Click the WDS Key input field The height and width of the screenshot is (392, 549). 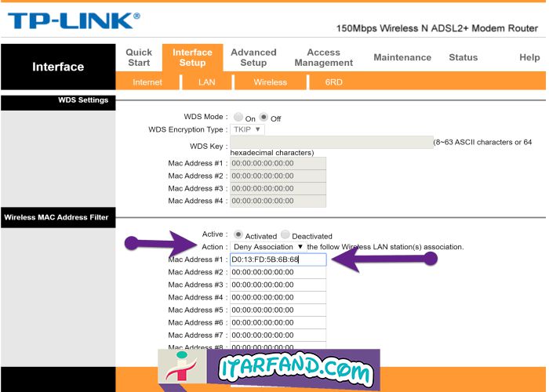pyautogui.click(x=330, y=142)
